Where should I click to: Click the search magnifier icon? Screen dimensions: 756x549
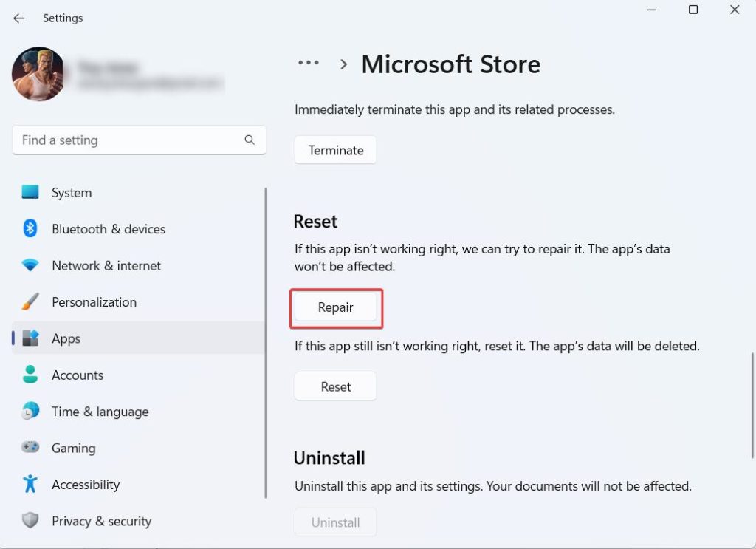click(250, 140)
